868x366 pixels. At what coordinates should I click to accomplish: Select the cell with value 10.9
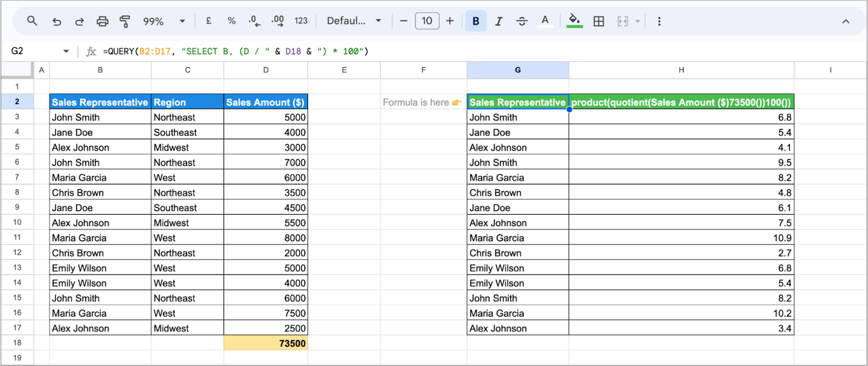[681, 238]
